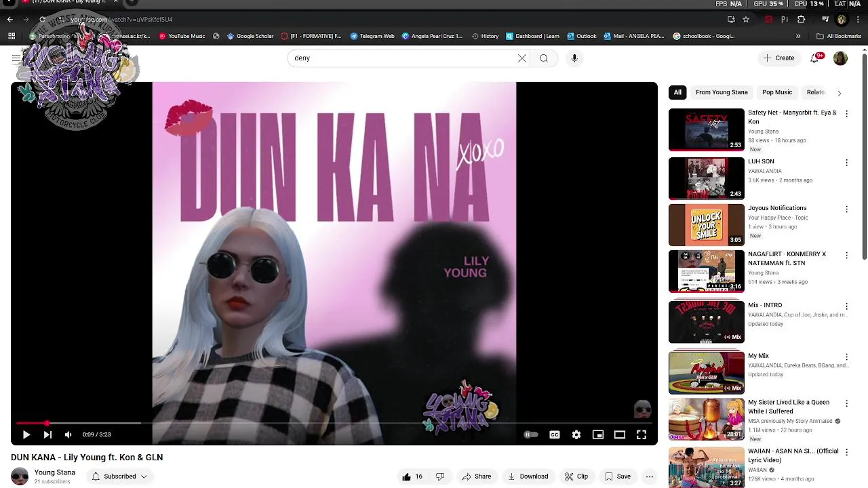Viewport: 868px width, 488px height.
Task: Go back in the browser
Action: (x=10, y=19)
